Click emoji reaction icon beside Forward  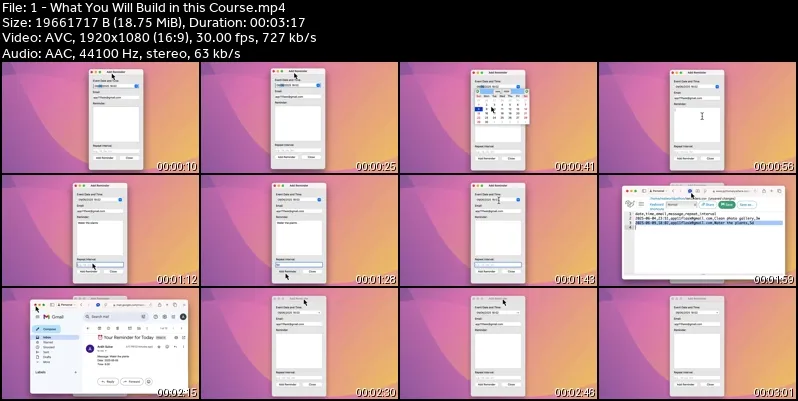coord(149,382)
